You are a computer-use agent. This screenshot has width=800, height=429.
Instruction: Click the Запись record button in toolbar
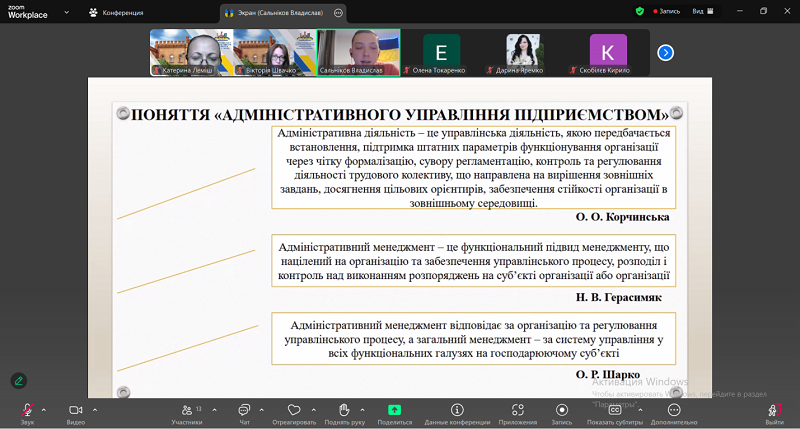point(562,414)
